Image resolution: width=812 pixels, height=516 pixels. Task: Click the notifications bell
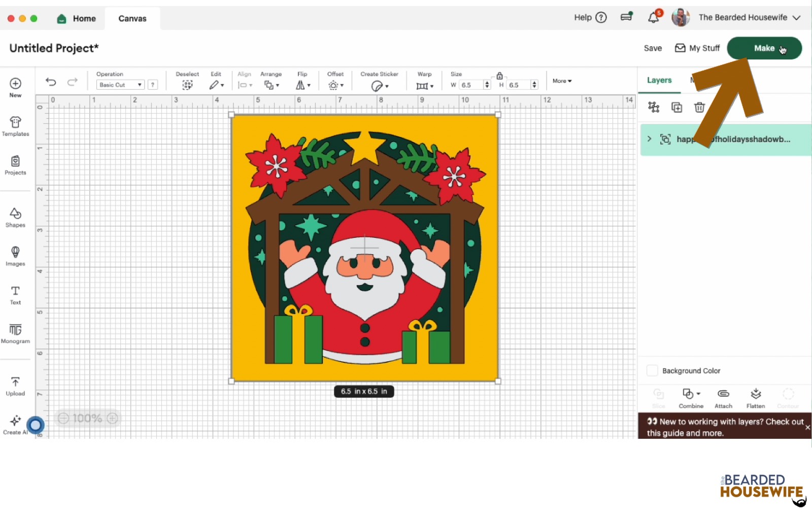(654, 18)
